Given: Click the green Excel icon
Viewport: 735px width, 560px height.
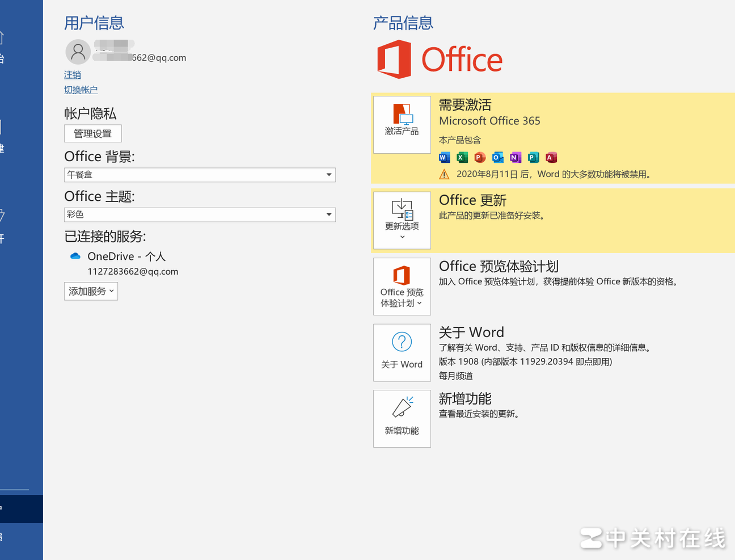Looking at the screenshot, I should coord(462,158).
